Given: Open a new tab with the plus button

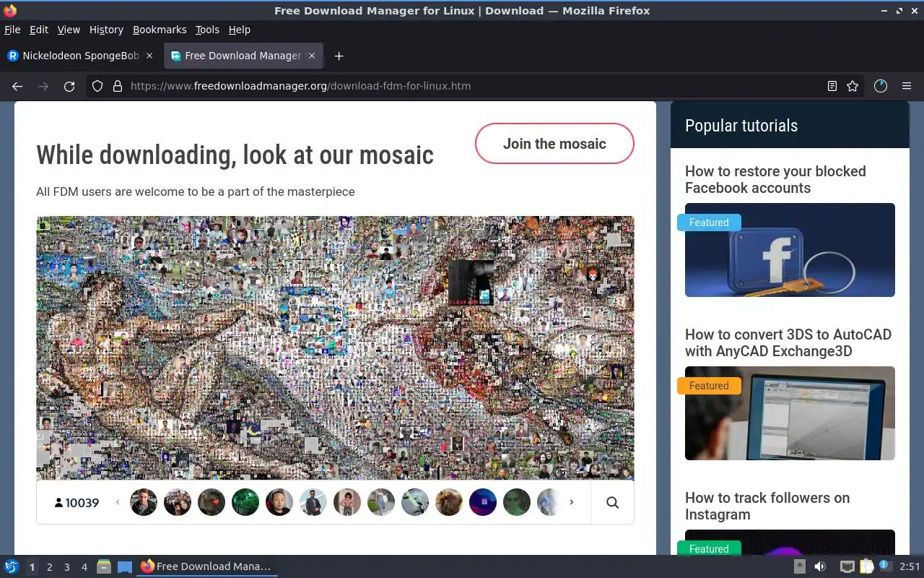Looking at the screenshot, I should (339, 56).
